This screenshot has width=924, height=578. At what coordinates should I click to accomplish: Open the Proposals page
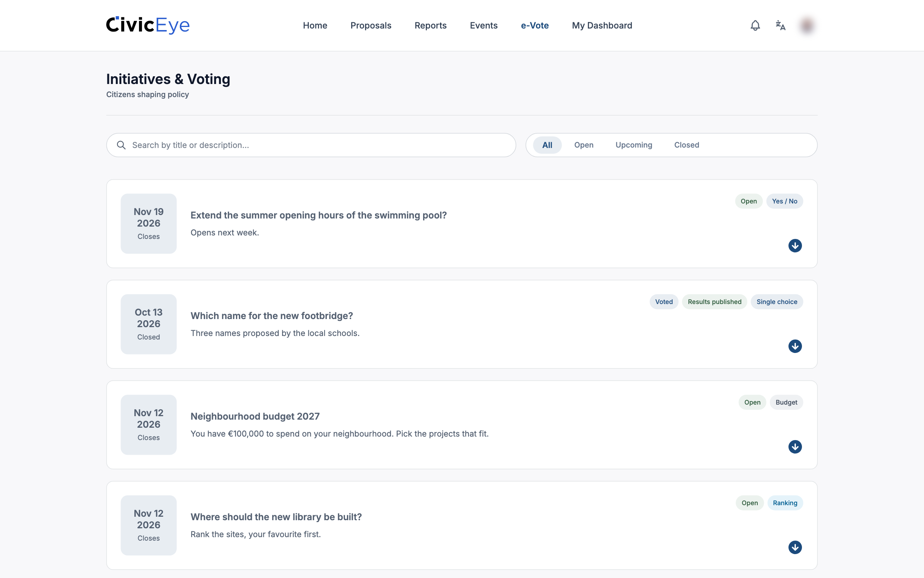[371, 25]
